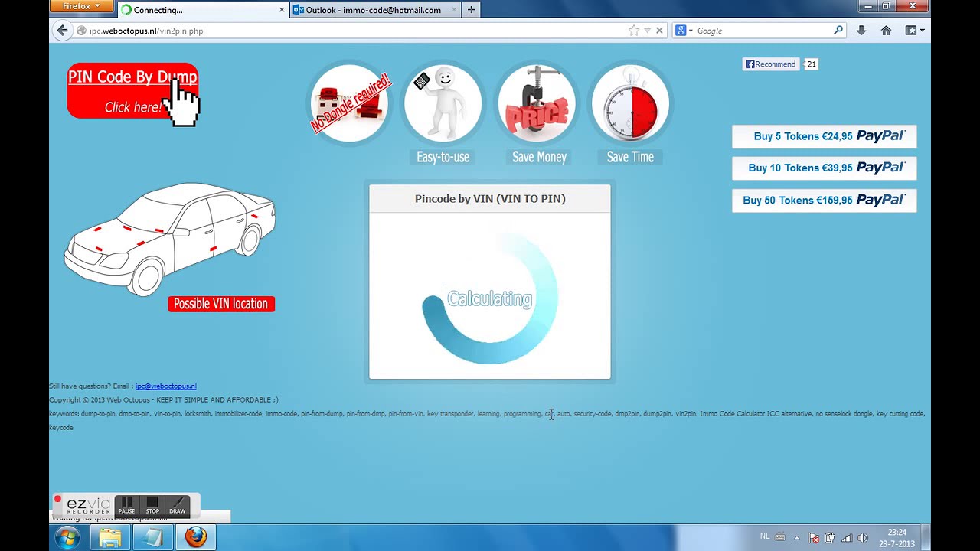Click the Possible VIN location label
Screen dimensions: 980x551
[x=221, y=304]
